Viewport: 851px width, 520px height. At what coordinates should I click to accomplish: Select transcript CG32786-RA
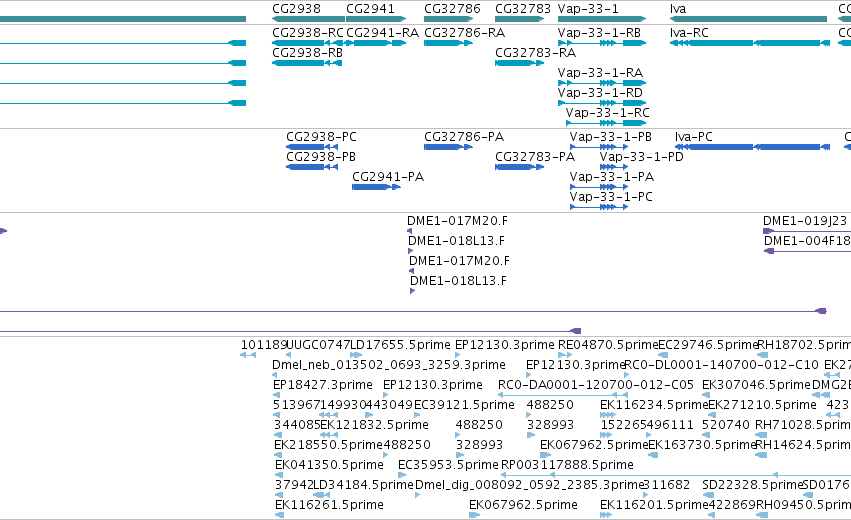pyautogui.click(x=465, y=33)
